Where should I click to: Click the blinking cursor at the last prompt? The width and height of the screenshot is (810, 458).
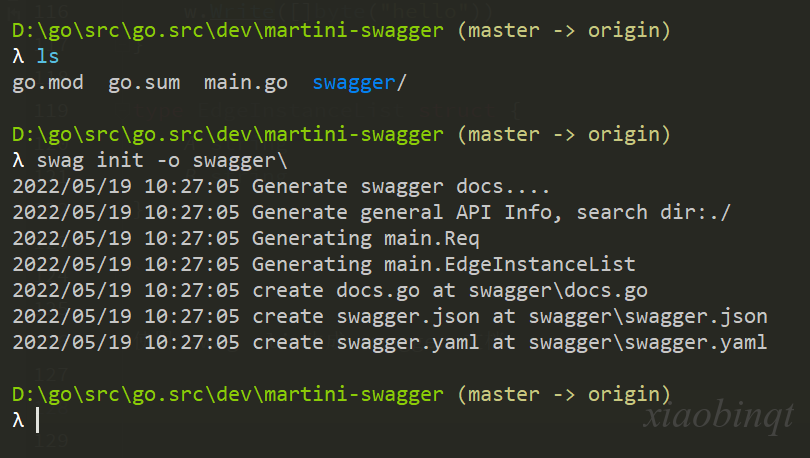(38, 420)
